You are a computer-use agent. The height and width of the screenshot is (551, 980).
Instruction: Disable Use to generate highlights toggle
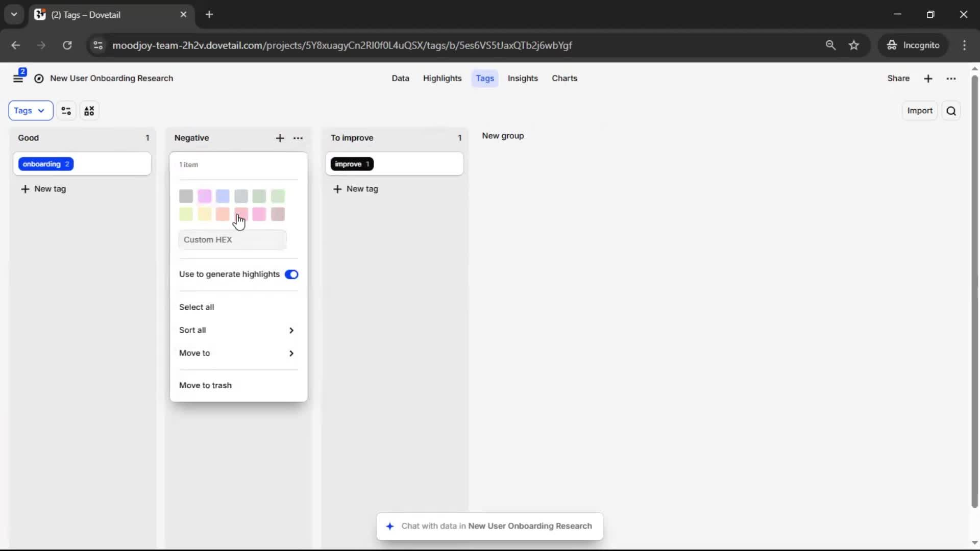point(291,274)
